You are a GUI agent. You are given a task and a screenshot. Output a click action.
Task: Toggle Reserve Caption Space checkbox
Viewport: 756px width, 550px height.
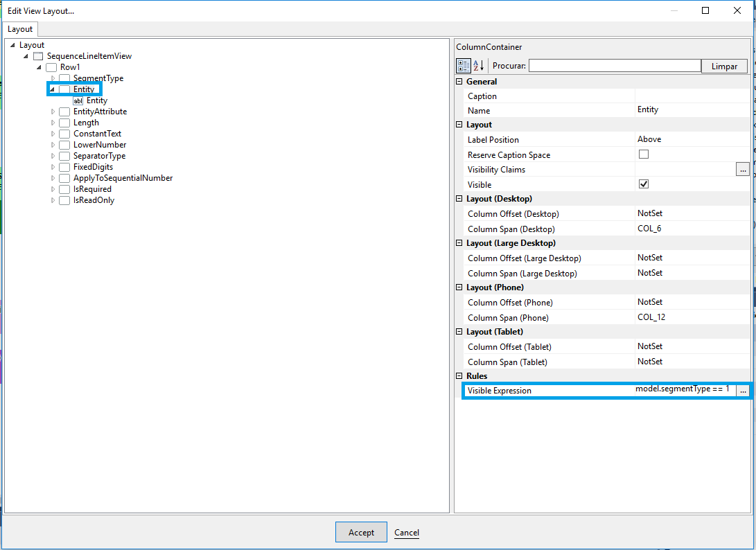pos(644,154)
